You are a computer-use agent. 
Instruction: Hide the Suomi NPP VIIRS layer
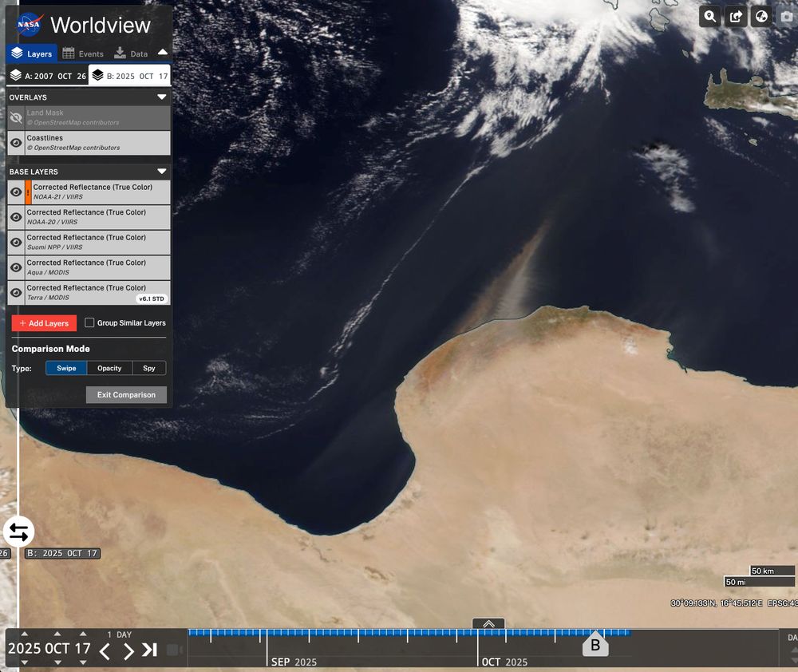pyautogui.click(x=16, y=243)
